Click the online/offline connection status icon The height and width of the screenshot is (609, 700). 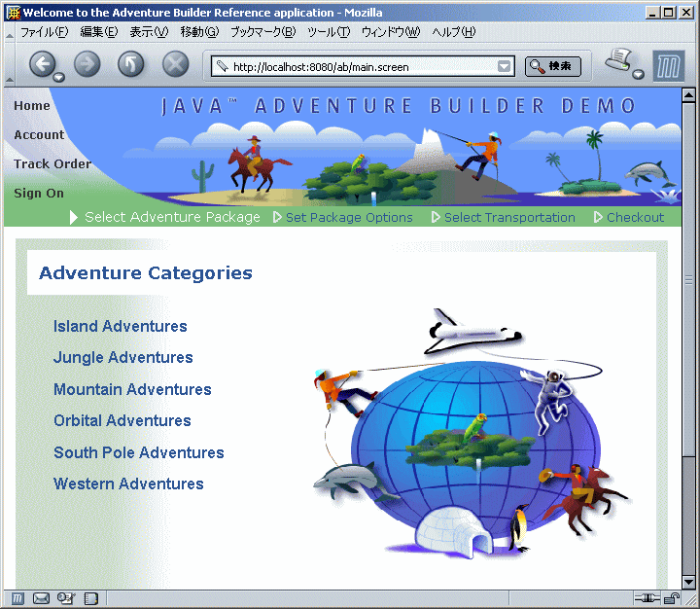click(x=647, y=598)
